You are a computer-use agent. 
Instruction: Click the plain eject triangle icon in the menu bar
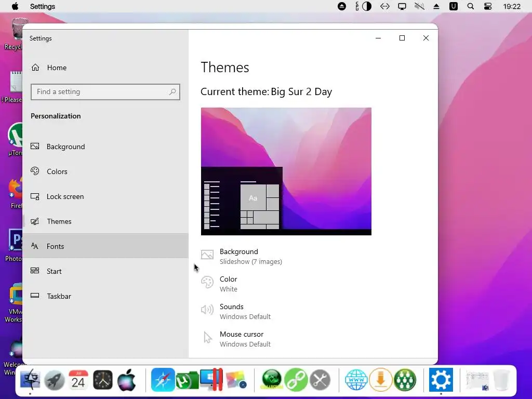(x=436, y=6)
